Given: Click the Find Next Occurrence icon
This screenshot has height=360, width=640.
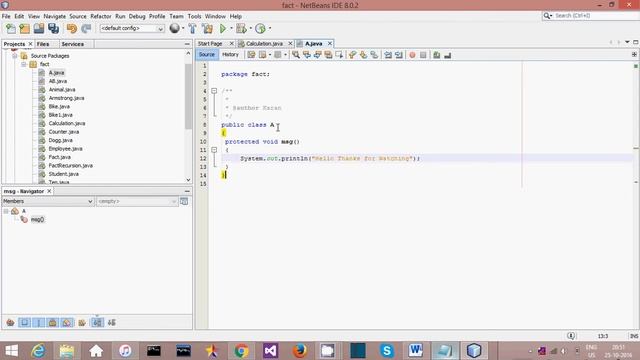Looking at the screenshot, I should pos(318,55).
